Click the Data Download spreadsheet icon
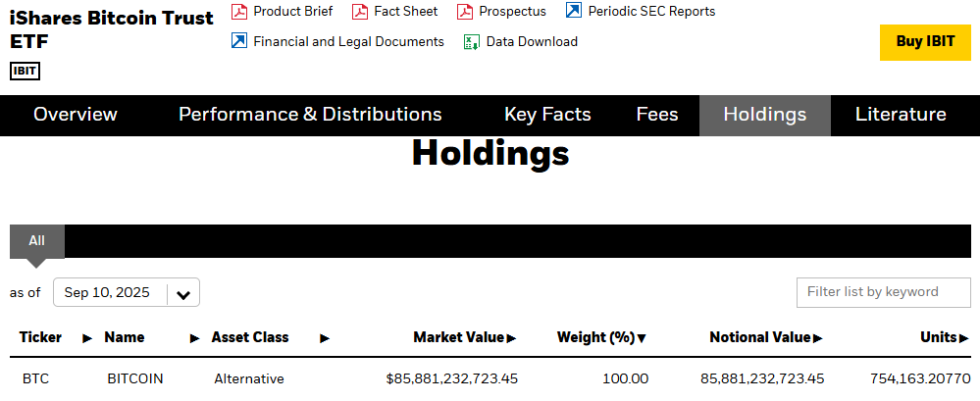The image size is (980, 401). [471, 42]
